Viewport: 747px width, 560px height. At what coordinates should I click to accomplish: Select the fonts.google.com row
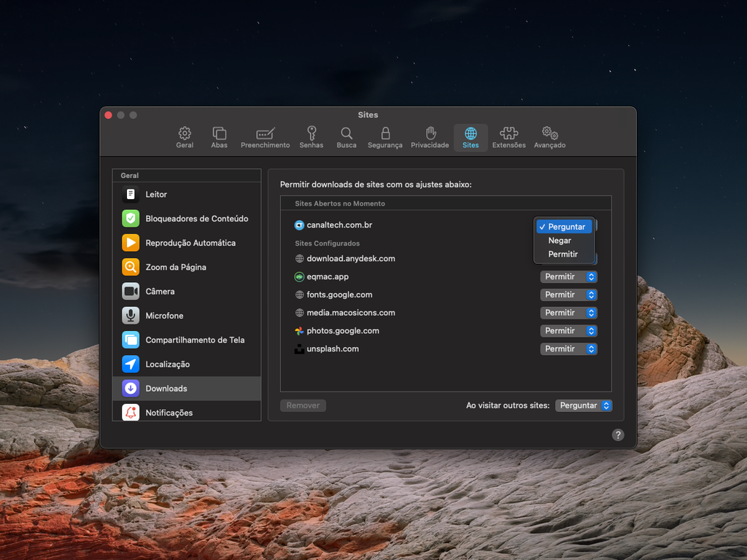tap(446, 295)
